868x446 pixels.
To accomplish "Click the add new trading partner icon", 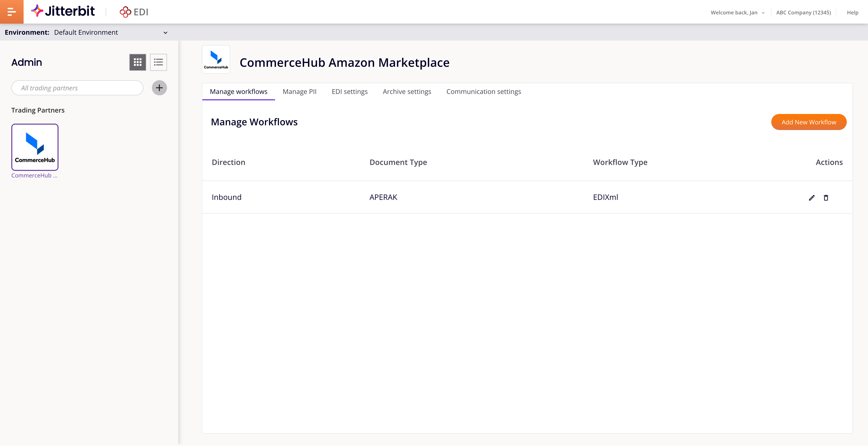I will click(x=159, y=88).
